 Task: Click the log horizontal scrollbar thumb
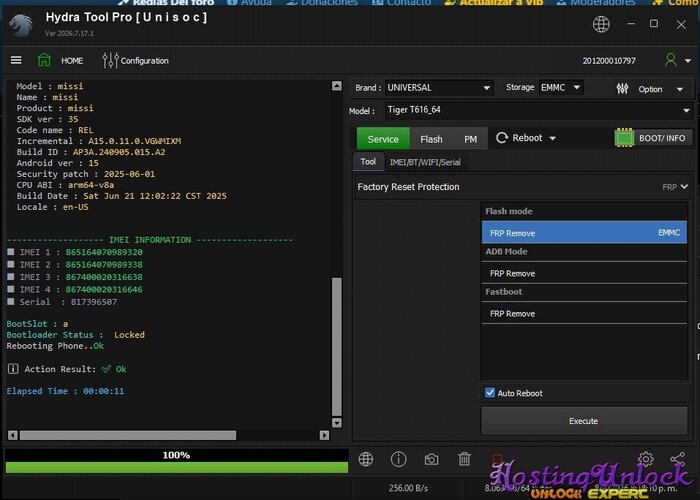pyautogui.click(x=128, y=435)
